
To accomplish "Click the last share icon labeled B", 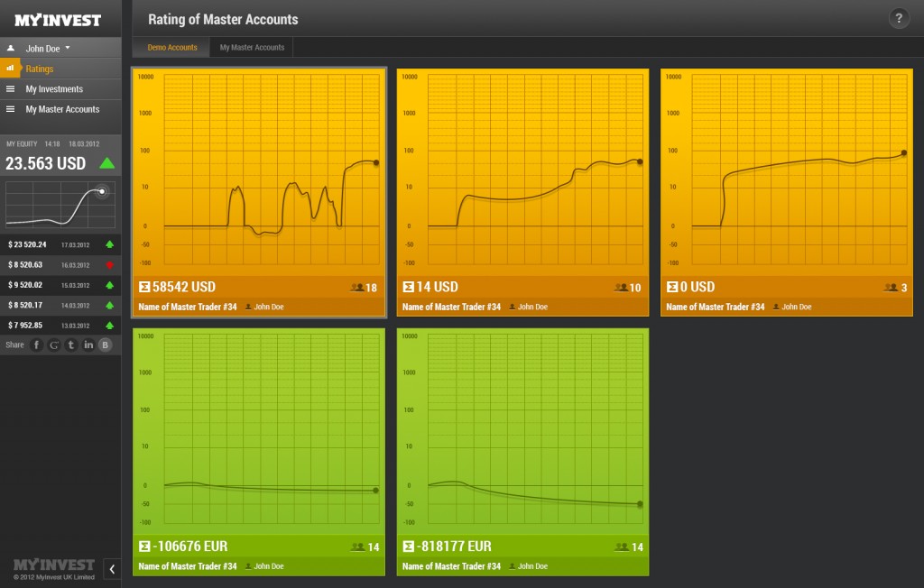I will coord(105,345).
